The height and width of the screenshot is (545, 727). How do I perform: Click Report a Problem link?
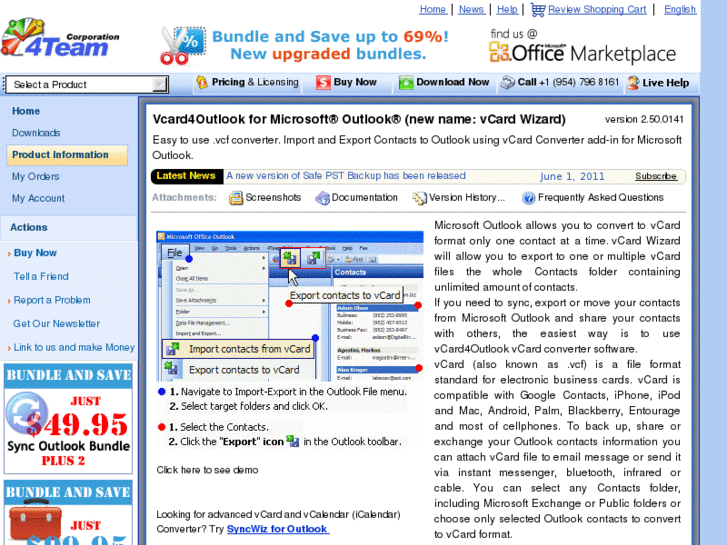52,300
